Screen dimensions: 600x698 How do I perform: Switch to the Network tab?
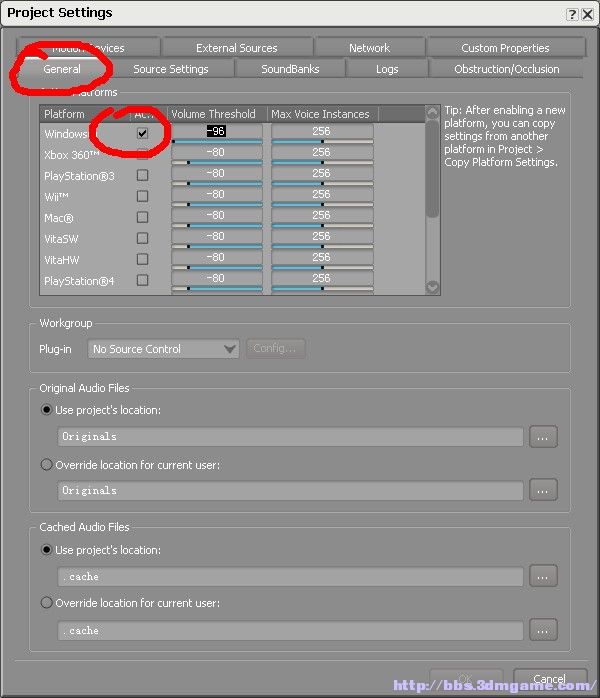click(369, 48)
